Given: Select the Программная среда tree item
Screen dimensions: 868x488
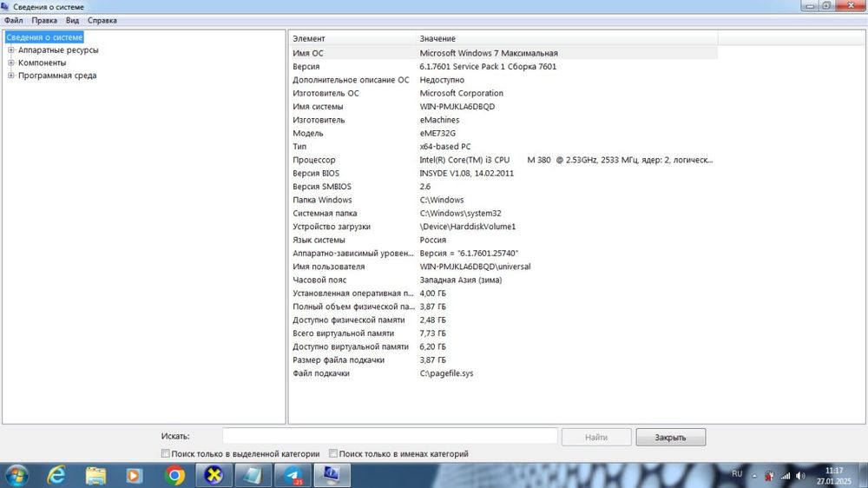Looking at the screenshot, I should (x=57, y=76).
